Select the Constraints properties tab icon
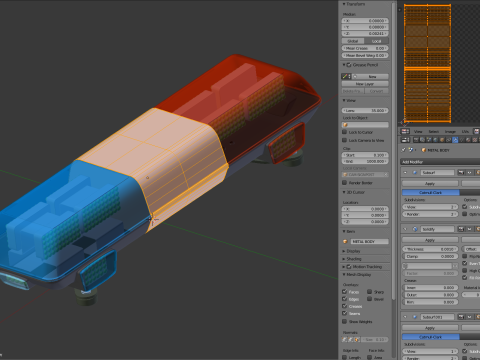 coord(449,140)
